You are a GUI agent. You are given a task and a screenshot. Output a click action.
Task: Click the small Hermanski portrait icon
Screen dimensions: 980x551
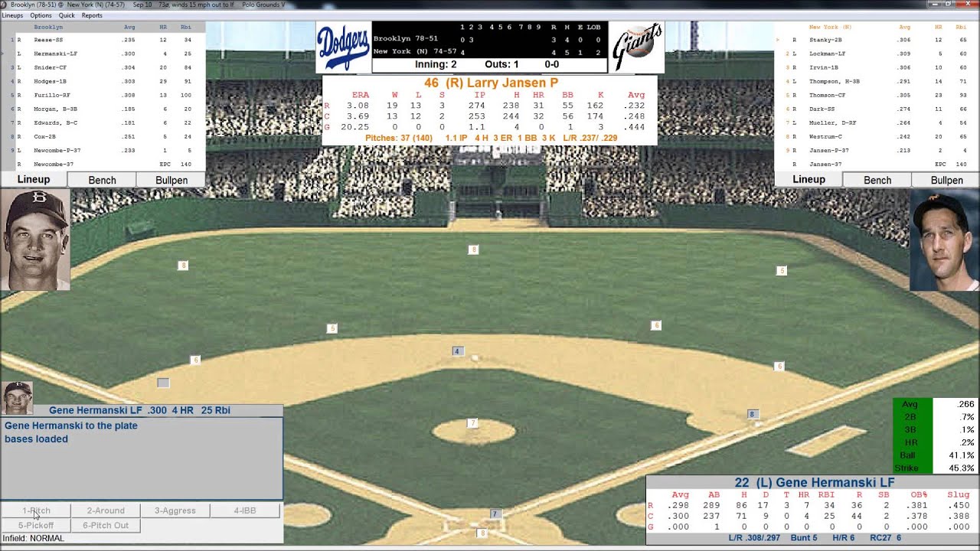(x=17, y=398)
